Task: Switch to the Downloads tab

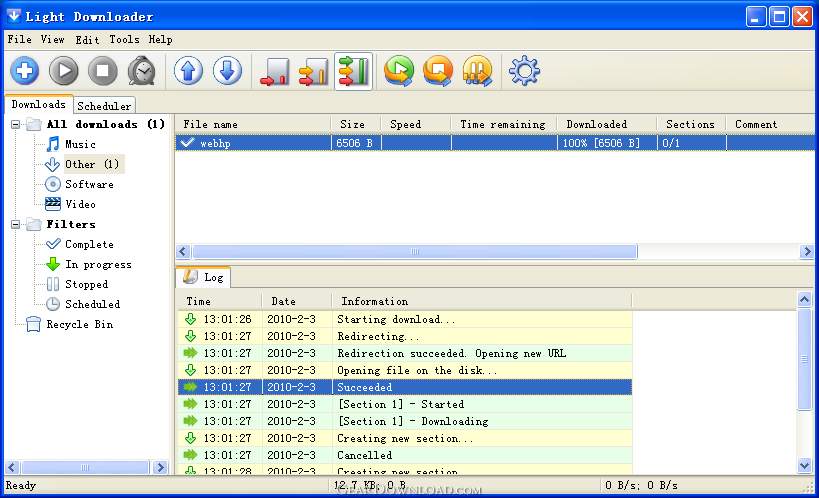Action: 39,105
